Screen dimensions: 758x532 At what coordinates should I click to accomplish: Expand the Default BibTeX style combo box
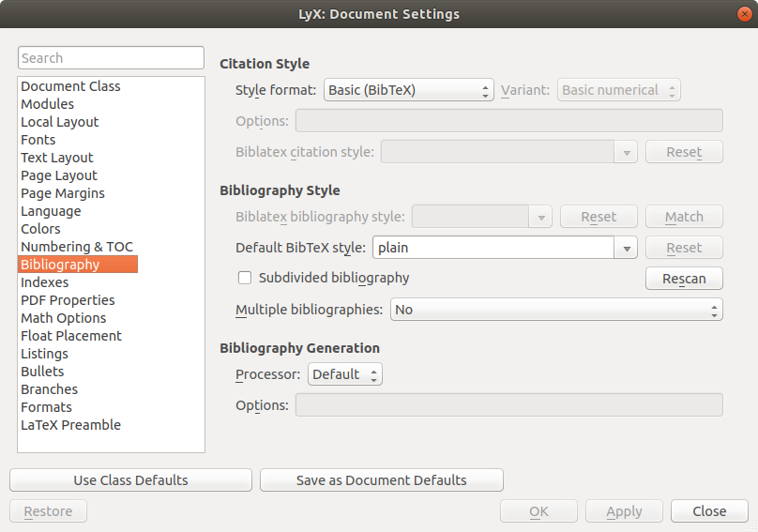click(x=626, y=248)
